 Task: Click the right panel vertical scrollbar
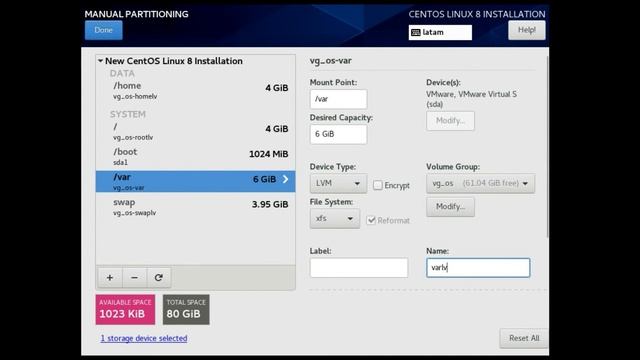pos(547,147)
